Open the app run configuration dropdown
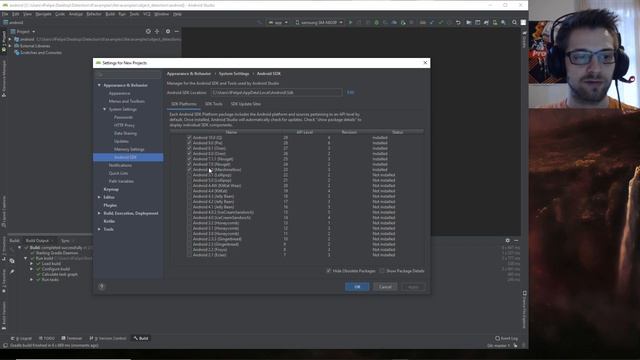This screenshot has height=360, width=640. [x=278, y=22]
